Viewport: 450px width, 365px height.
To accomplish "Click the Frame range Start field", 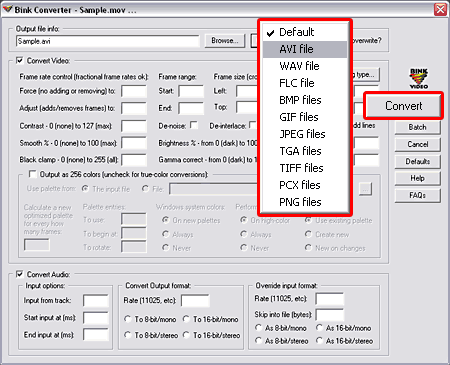I will click(191, 91).
